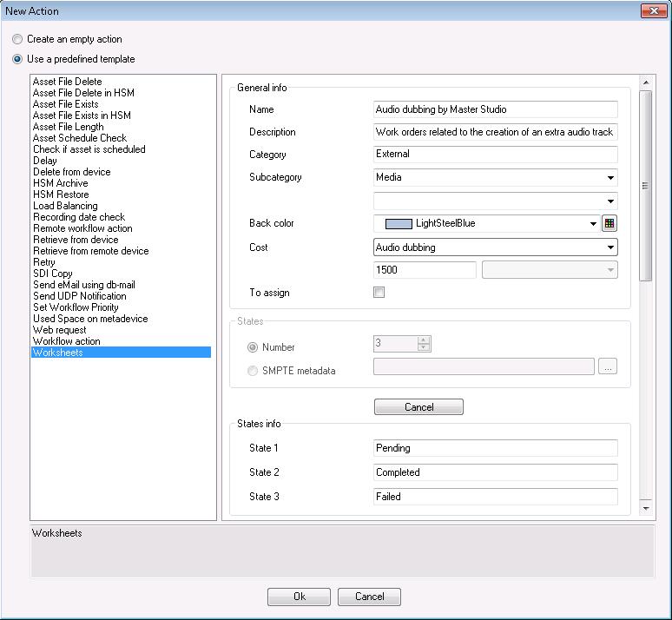Click the Name input field

[495, 109]
